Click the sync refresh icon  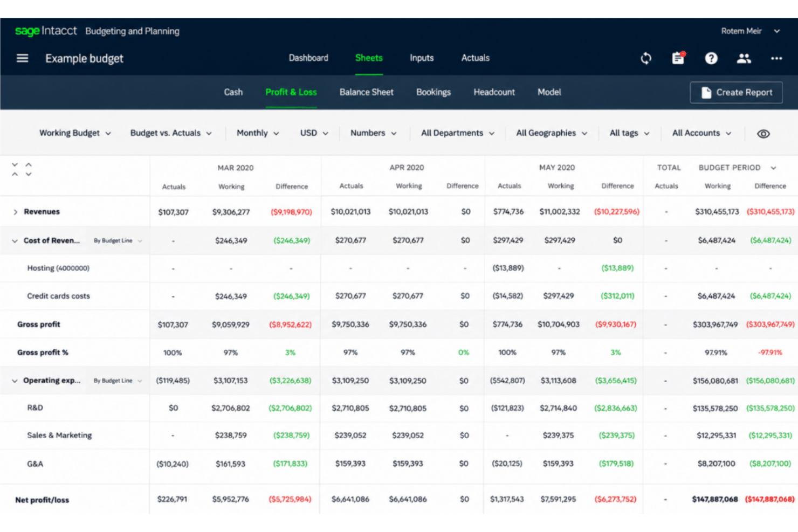[x=646, y=58]
